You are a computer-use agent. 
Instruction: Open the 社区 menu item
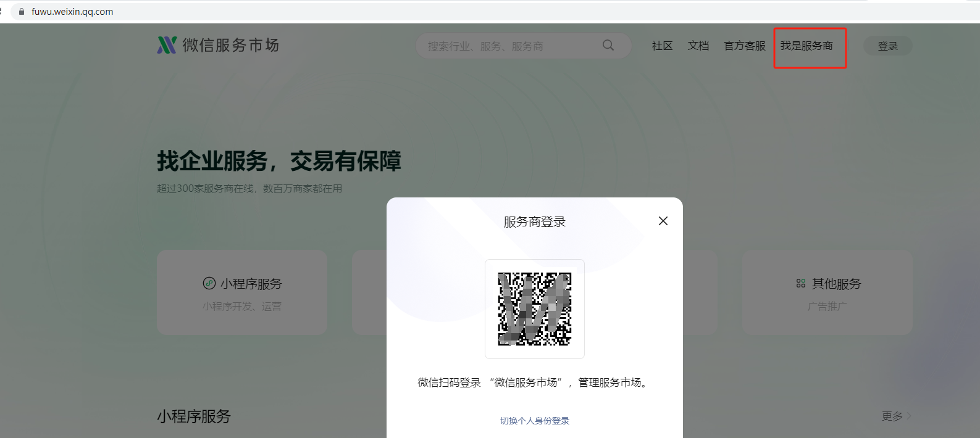pos(662,46)
